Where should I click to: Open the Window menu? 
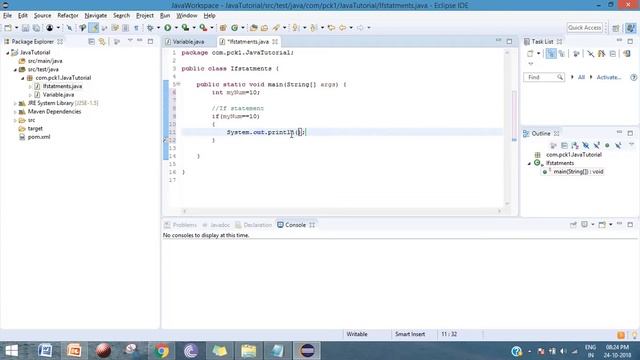coord(187,16)
